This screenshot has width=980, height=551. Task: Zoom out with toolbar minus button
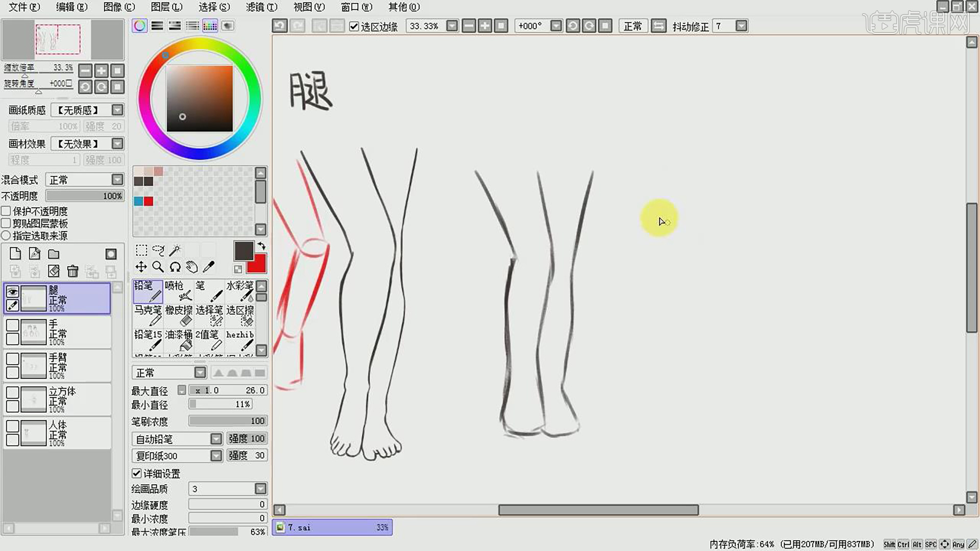point(469,26)
